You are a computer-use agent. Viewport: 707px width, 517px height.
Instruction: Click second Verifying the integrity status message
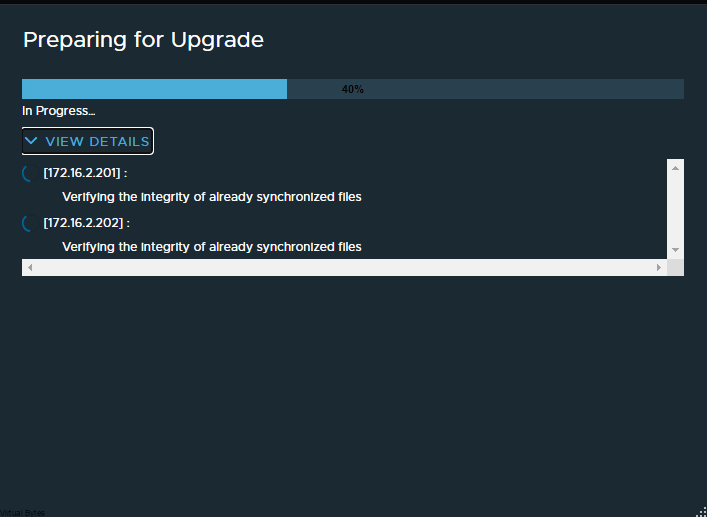tap(212, 247)
